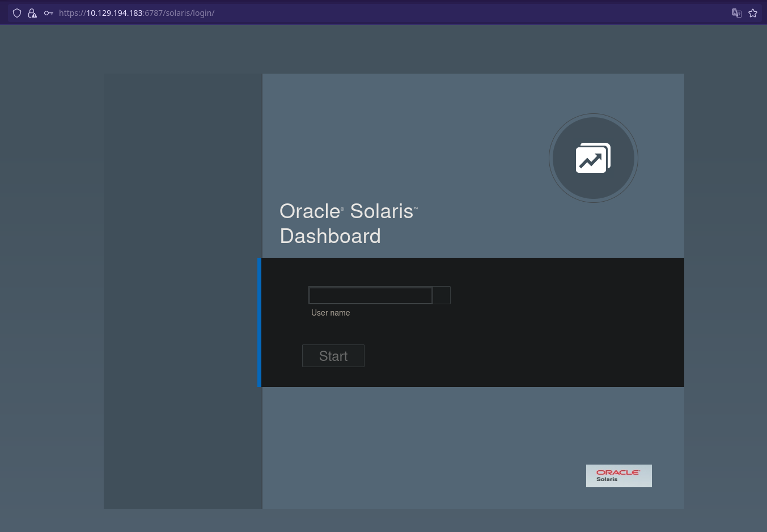The width and height of the screenshot is (767, 532).
Task: Click the blue accent bar beside login form
Action: pos(259,322)
